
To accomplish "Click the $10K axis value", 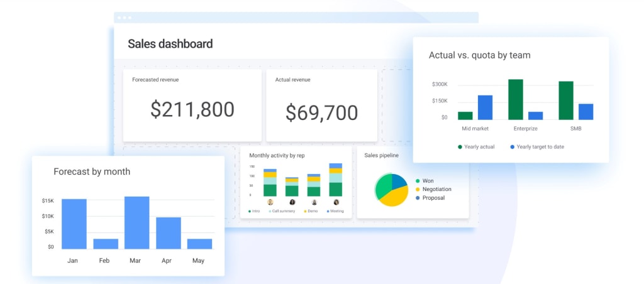I will point(48,216).
